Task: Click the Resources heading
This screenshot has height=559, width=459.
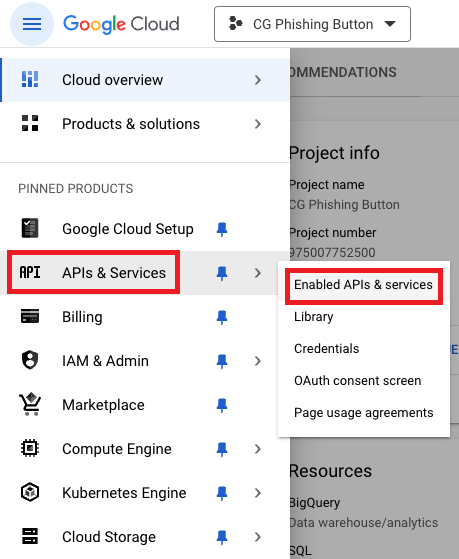Action: (x=331, y=471)
